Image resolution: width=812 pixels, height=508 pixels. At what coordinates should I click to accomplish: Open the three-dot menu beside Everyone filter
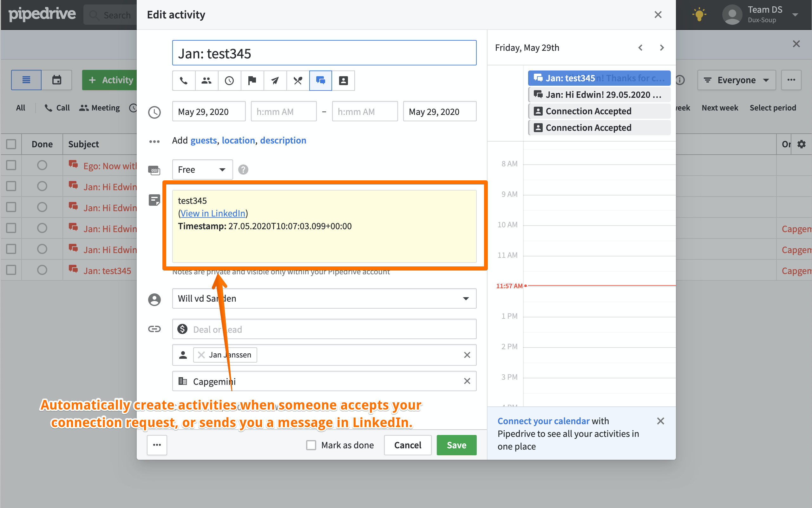[791, 80]
